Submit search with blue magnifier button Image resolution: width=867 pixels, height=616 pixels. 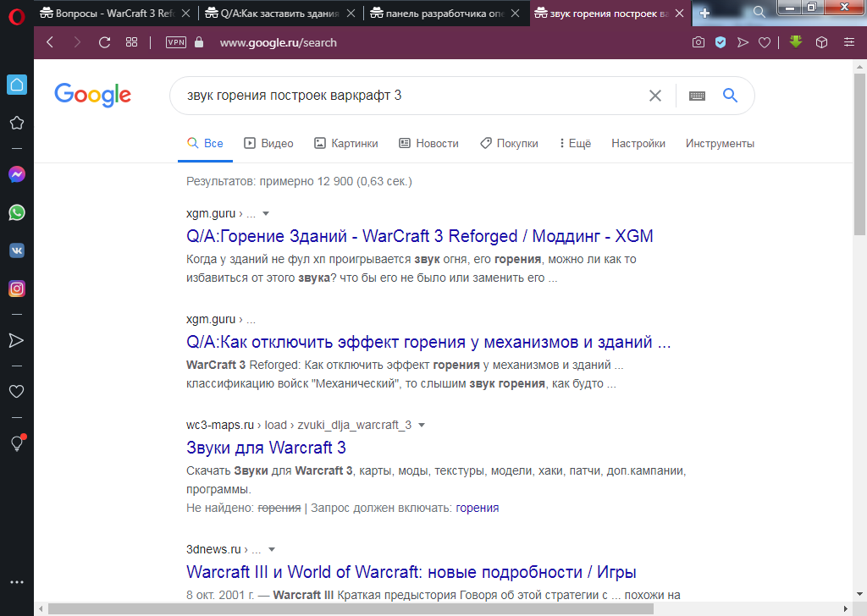[x=731, y=96]
